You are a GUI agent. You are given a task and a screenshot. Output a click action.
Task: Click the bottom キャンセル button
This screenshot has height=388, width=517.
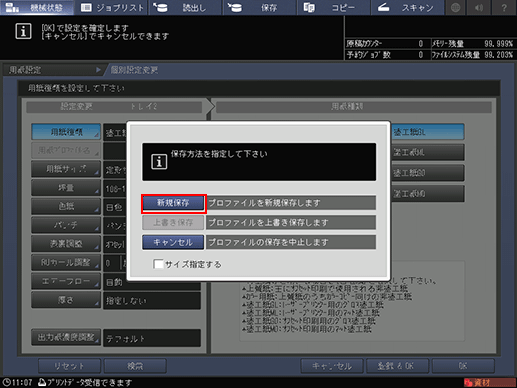(x=332, y=366)
